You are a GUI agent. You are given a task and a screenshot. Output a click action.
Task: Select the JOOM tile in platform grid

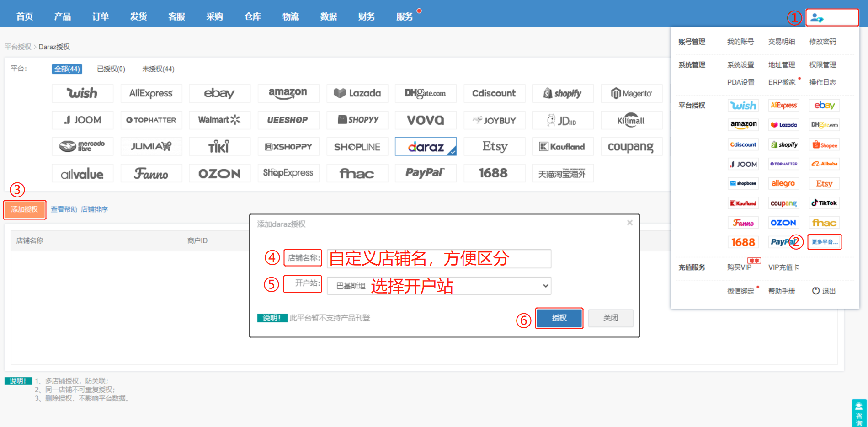pyautogui.click(x=82, y=120)
